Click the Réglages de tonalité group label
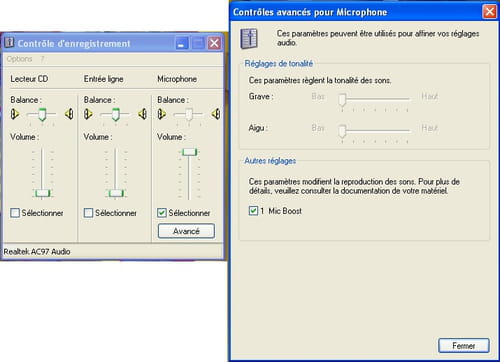This screenshot has height=362, width=500. click(x=279, y=64)
